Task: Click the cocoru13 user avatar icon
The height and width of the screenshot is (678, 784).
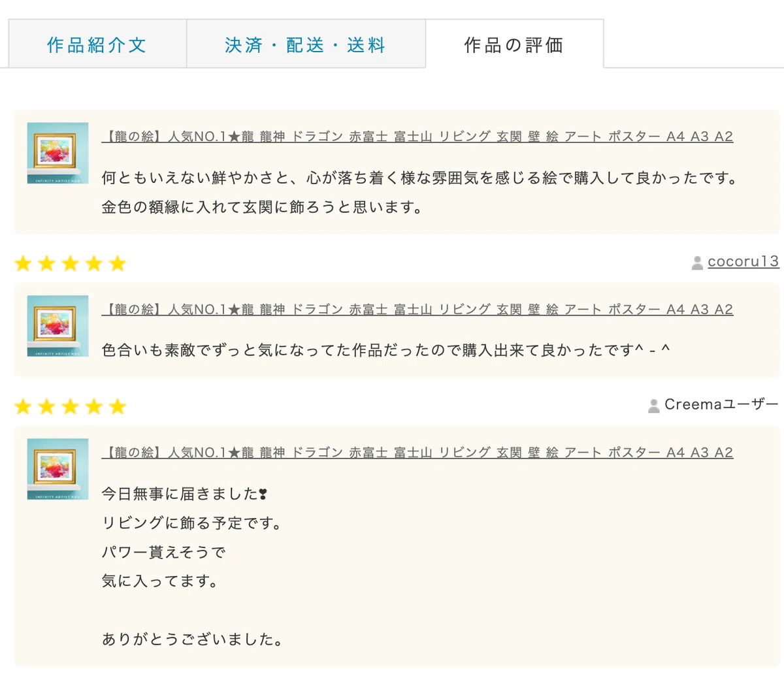Action: 697,263
